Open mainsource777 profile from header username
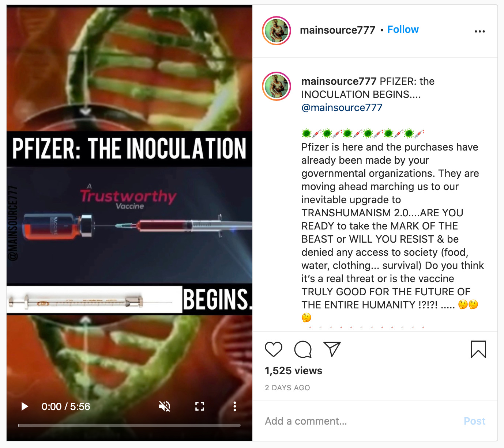 (337, 30)
